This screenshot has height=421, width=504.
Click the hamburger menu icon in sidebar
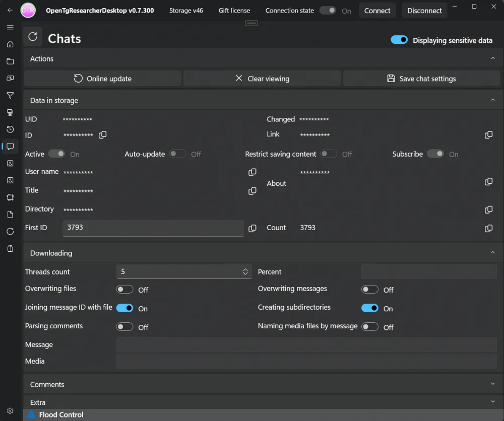pos(10,27)
